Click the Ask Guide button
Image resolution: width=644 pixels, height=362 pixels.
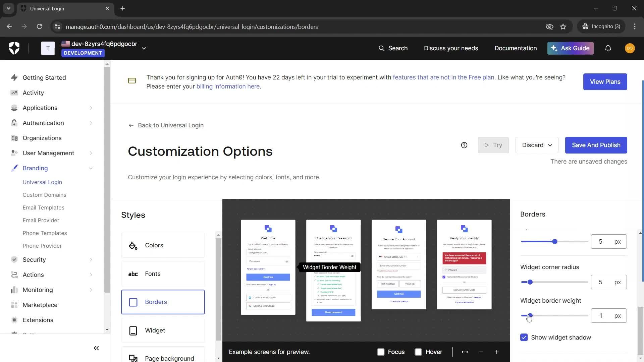point(570,48)
